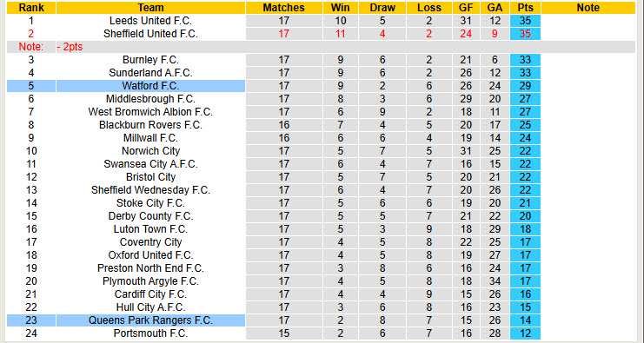Viewport: 644px width, 343px height.
Task: Click the GF column header
Action: coord(466,8)
